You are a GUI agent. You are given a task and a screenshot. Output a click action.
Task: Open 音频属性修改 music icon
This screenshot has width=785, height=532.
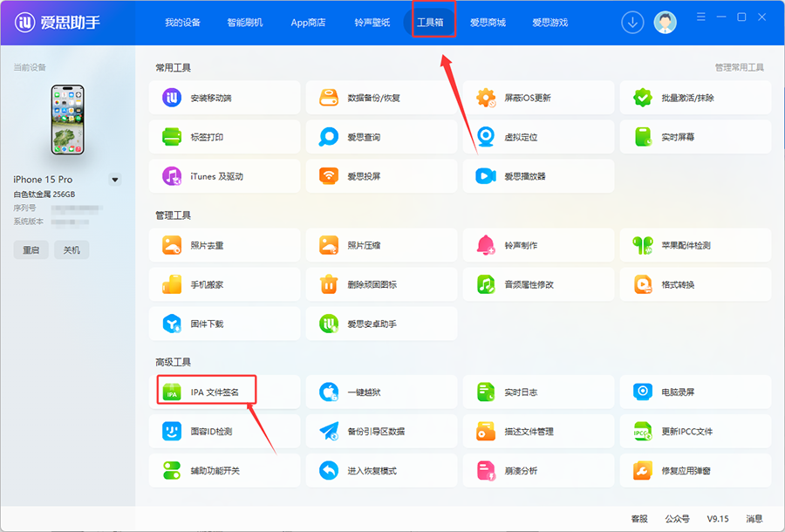(x=486, y=284)
